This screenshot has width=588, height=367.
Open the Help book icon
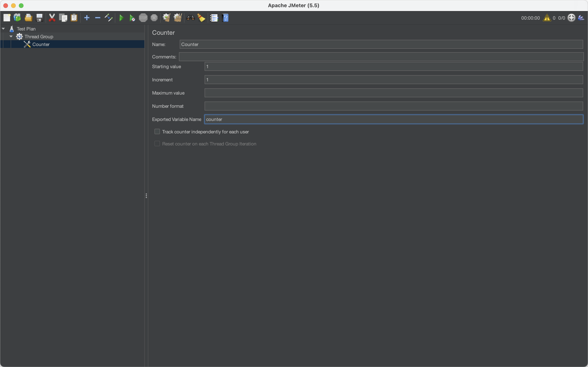tap(225, 18)
